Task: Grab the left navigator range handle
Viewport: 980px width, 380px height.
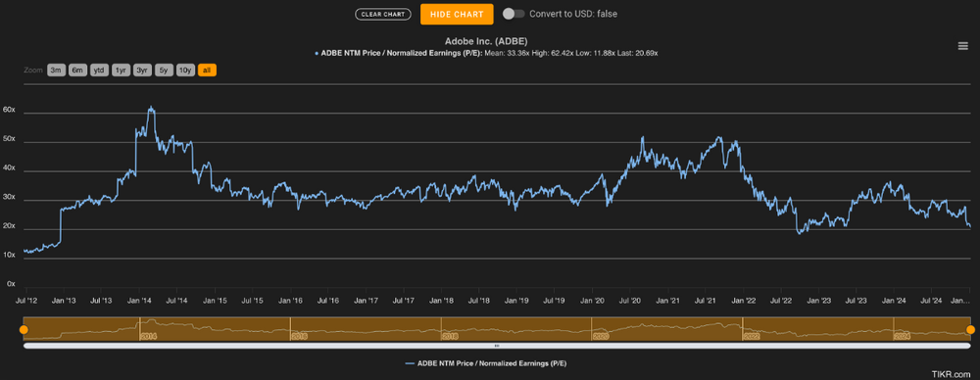Action: point(24,329)
